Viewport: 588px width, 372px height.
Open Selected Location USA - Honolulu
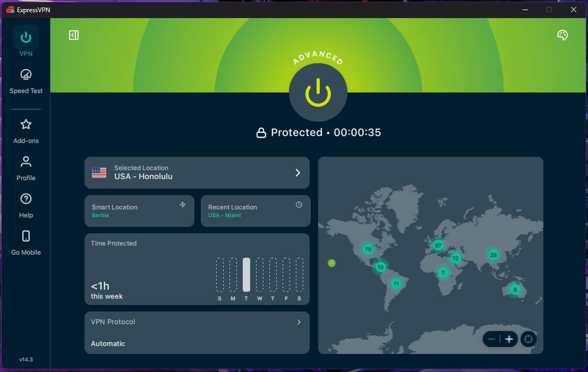[197, 173]
